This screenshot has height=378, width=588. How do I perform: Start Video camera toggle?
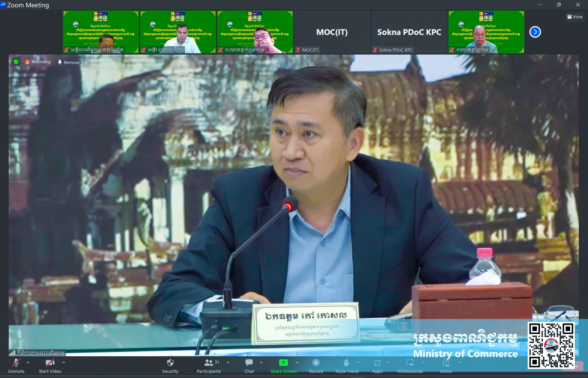(50, 363)
